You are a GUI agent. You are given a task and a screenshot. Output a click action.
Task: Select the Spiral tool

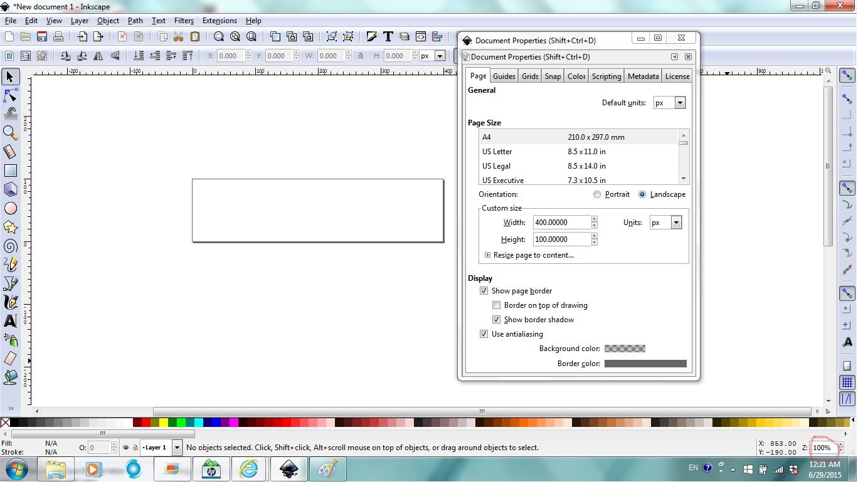tap(11, 246)
